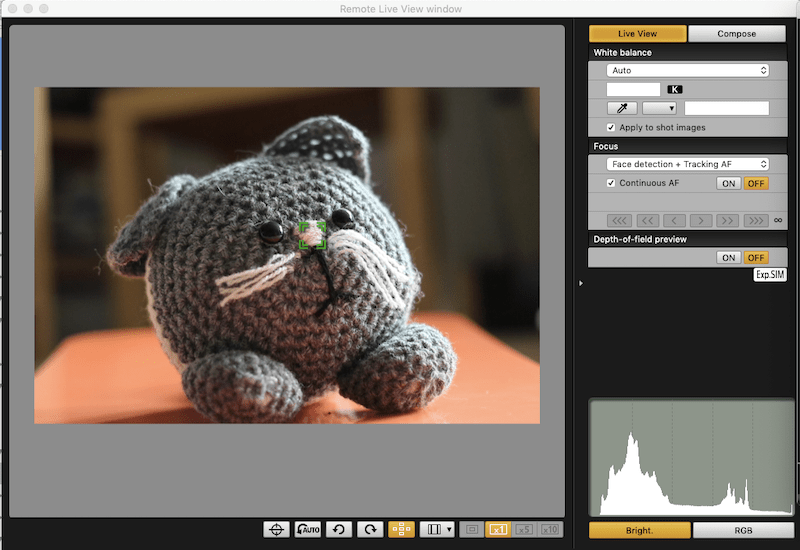The image size is (800, 550).
Task: Turn Continuous AF ON
Action: coord(729,183)
